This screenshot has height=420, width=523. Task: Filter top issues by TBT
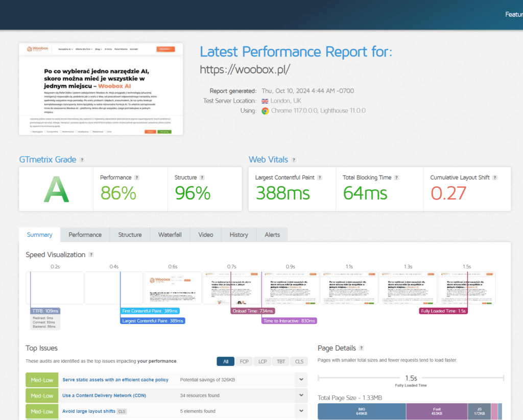(x=281, y=361)
